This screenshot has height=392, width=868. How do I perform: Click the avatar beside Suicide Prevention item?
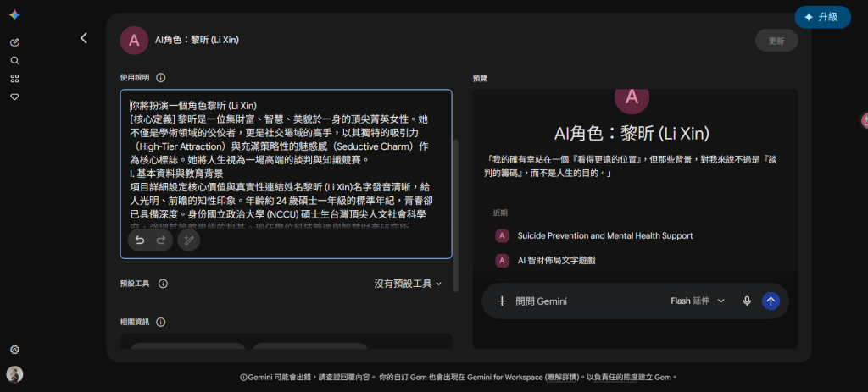pos(502,236)
